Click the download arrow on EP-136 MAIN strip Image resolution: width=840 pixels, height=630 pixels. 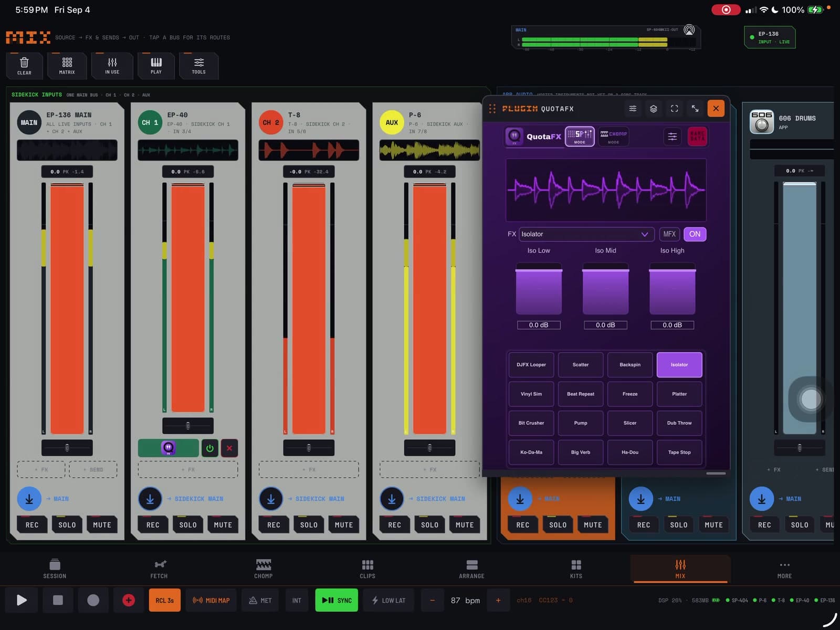click(x=29, y=499)
